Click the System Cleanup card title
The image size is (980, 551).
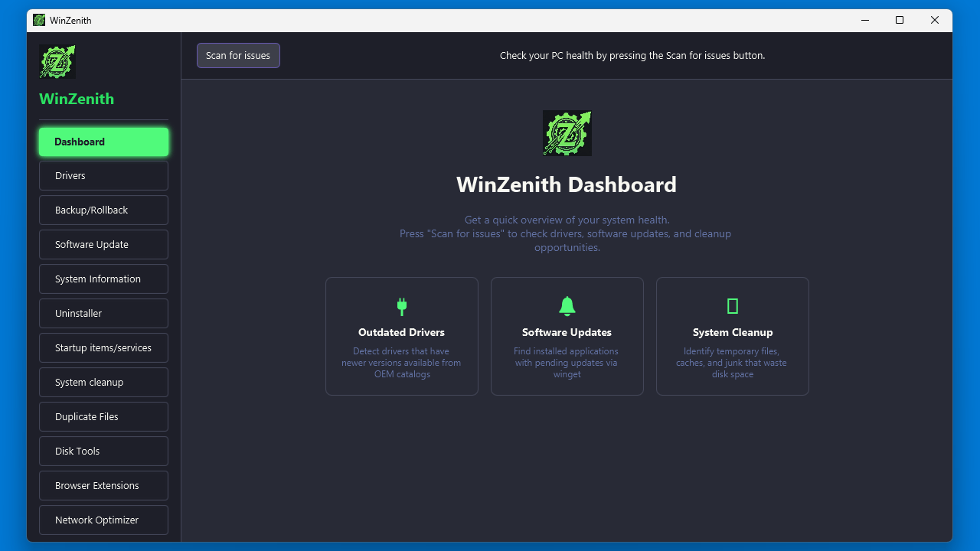pos(733,333)
